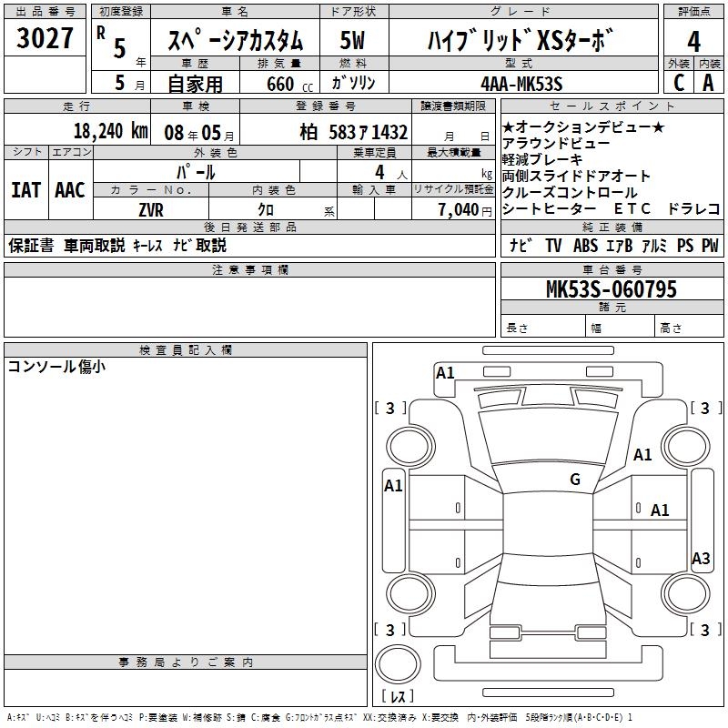Select the chassis number MK53S-060795
728x728 pixels.
pos(612,289)
